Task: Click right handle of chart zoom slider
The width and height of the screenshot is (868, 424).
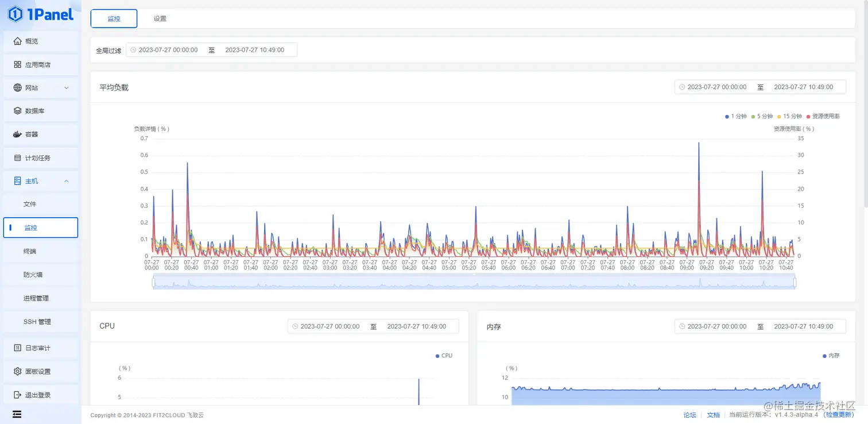Action: point(795,282)
